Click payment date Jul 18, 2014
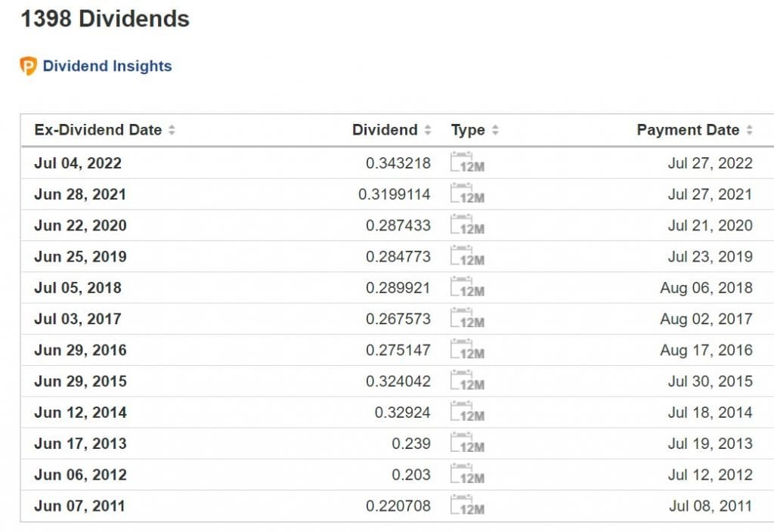This screenshot has width=774, height=532. [x=711, y=413]
